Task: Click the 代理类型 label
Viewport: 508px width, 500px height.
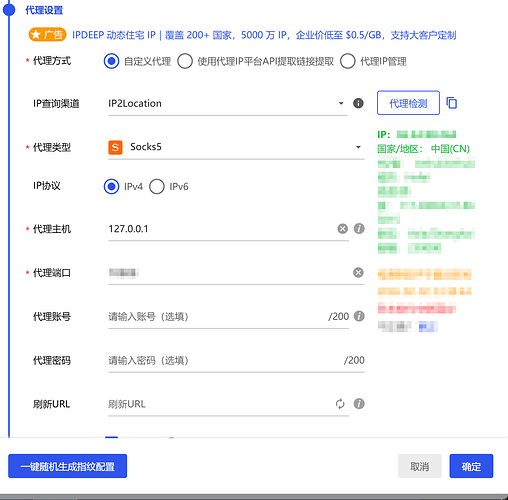Action: [x=52, y=147]
